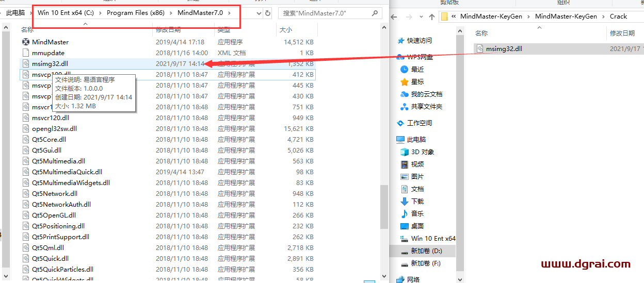Select the Qt5NetworkAuth.dll file name
This screenshot has height=283, width=644.
61,204
